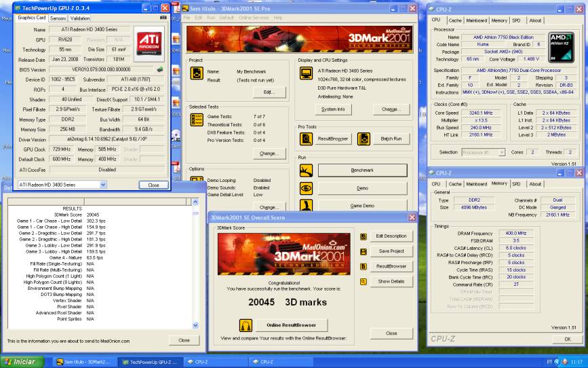Viewport: 588px width, 368px height.
Task: Click the BIOS save chip icon in GPU-Z
Action: (160, 69)
